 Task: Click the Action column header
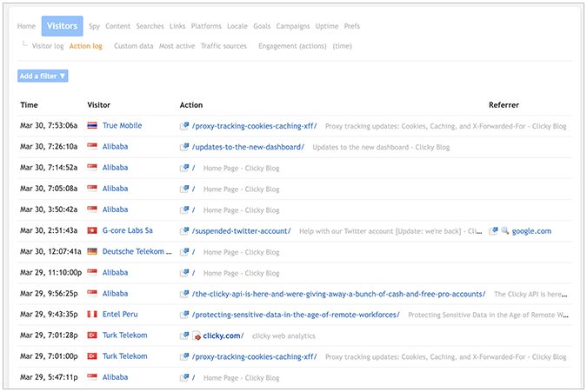tap(191, 105)
